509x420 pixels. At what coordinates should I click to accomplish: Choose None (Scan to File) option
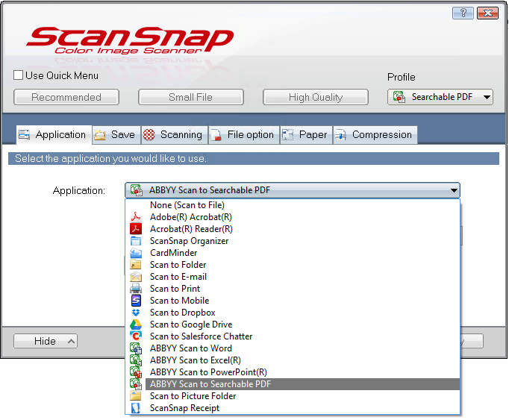[293, 205]
